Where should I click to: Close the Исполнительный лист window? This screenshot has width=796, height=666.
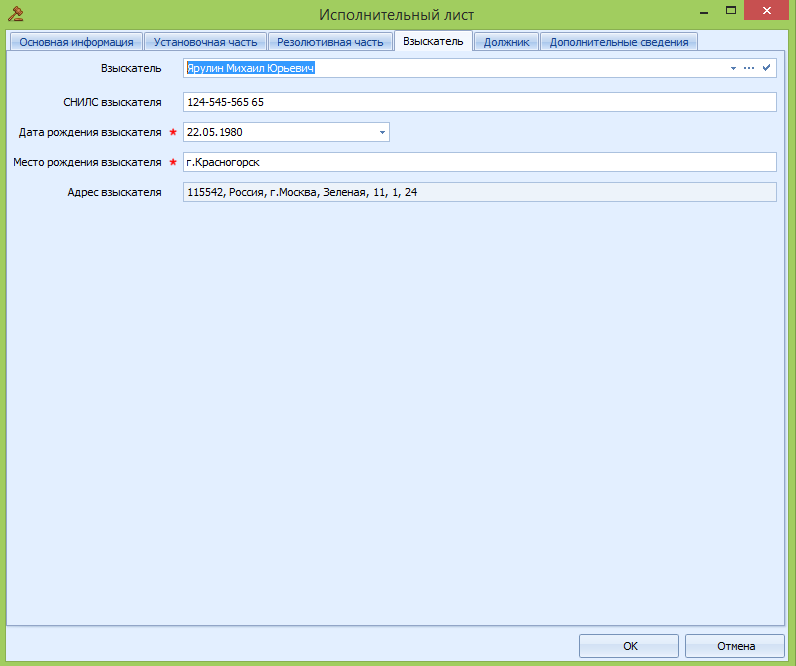click(x=767, y=10)
